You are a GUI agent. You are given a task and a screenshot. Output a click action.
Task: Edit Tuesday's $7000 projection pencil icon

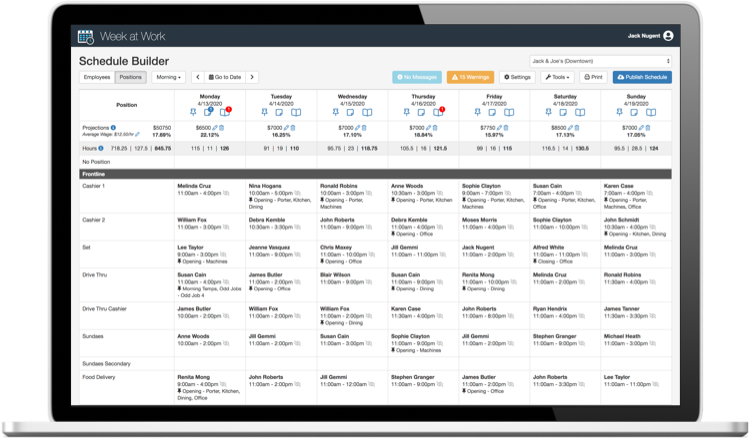(287, 128)
